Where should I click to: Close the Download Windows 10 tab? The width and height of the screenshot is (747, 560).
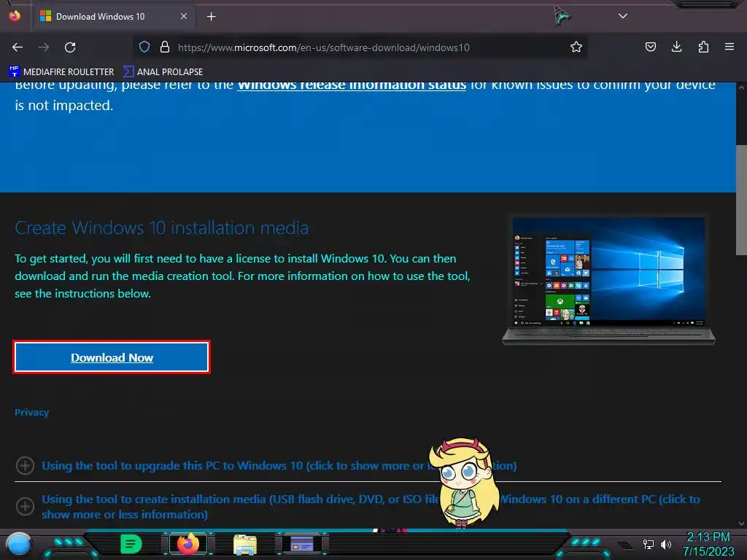(184, 16)
